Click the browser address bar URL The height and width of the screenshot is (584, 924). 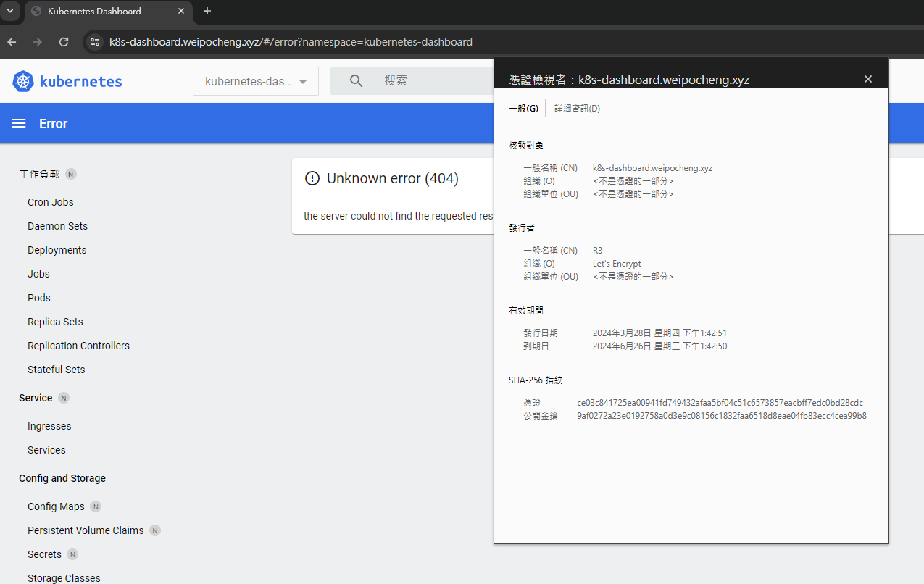(x=291, y=42)
